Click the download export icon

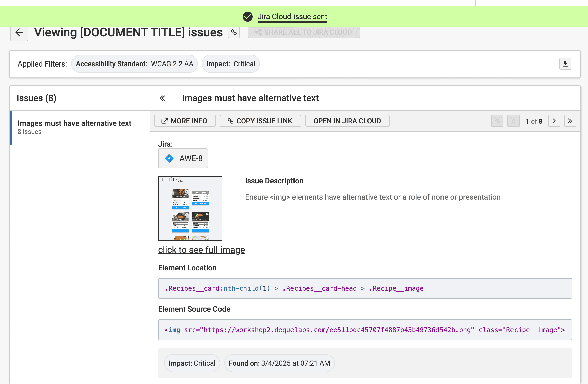[x=565, y=64]
